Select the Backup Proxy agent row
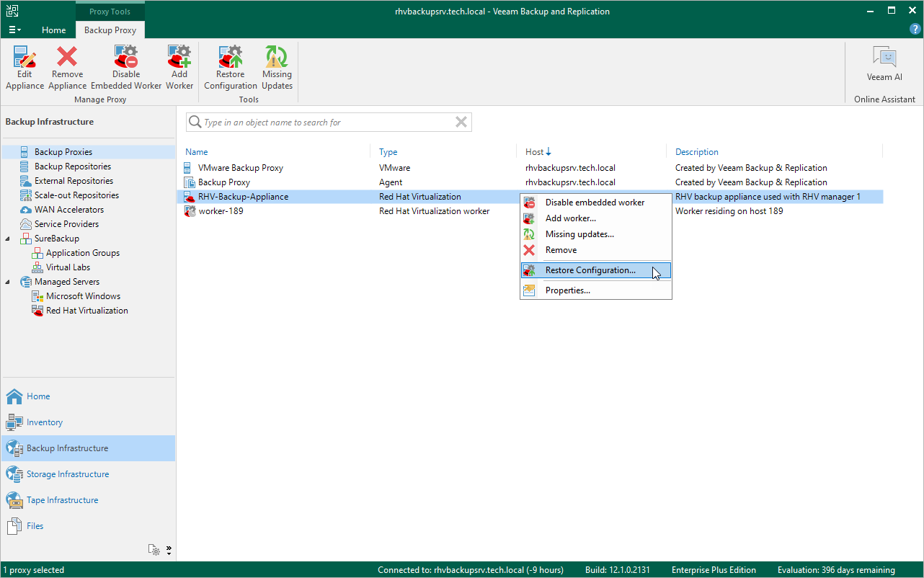This screenshot has height=578, width=924. click(530, 182)
